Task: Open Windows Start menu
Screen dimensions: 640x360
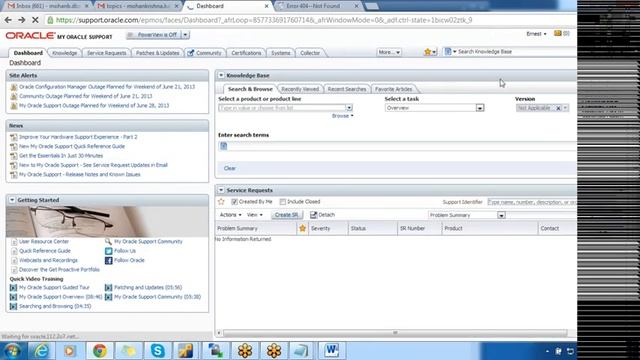Action: [x=12, y=351]
